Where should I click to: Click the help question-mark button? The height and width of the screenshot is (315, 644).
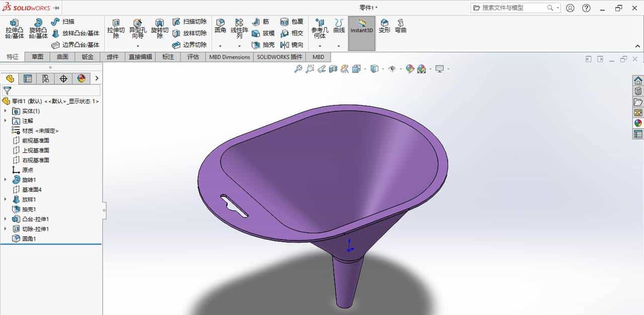[x=587, y=8]
